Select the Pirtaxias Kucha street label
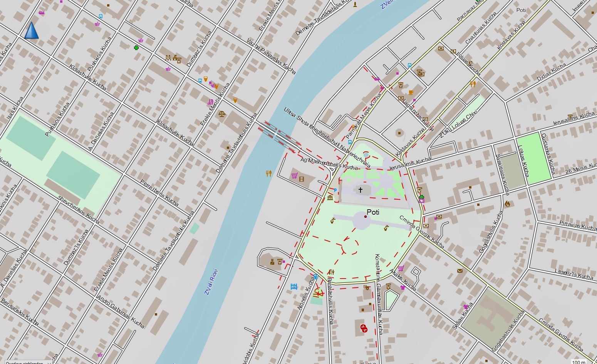The image size is (597, 364). [x=578, y=225]
